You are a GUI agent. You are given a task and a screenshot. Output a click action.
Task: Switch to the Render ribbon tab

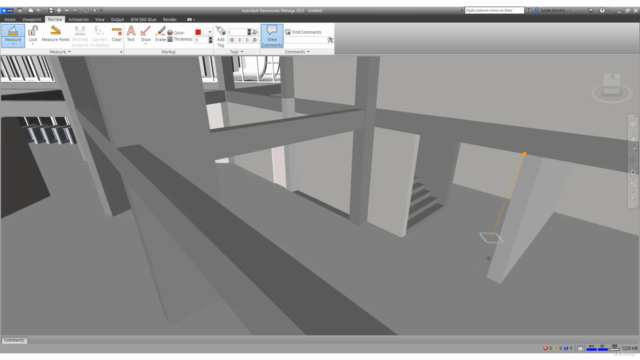coord(169,19)
